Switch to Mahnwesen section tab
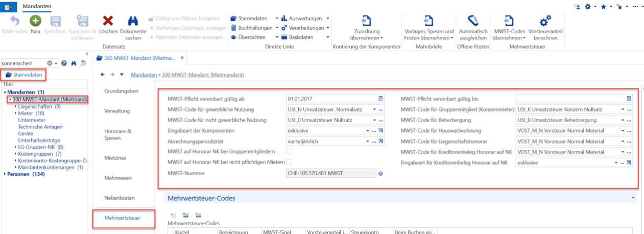Viewport: 644px width, 234px height. (x=118, y=178)
